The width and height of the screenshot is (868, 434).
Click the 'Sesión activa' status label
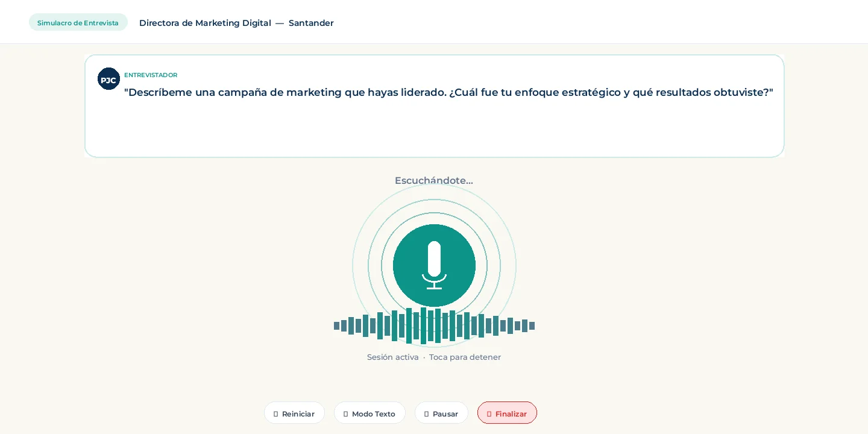[392, 357]
